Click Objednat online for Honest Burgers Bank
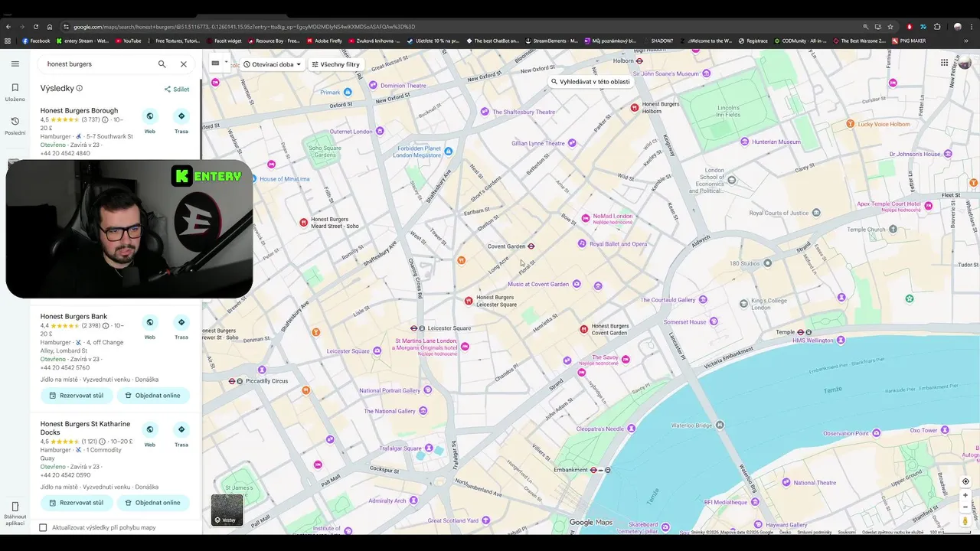The image size is (980, 551). click(153, 396)
